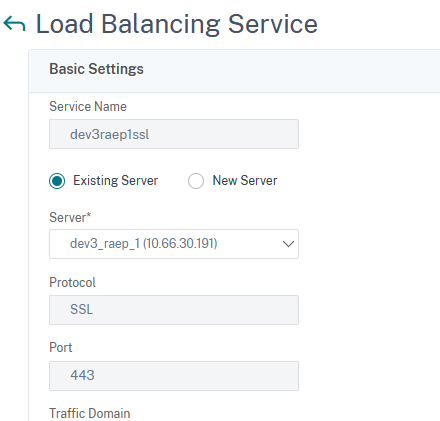The height and width of the screenshot is (421, 440).
Task: Click the Port field showing 443
Action: [x=174, y=376]
